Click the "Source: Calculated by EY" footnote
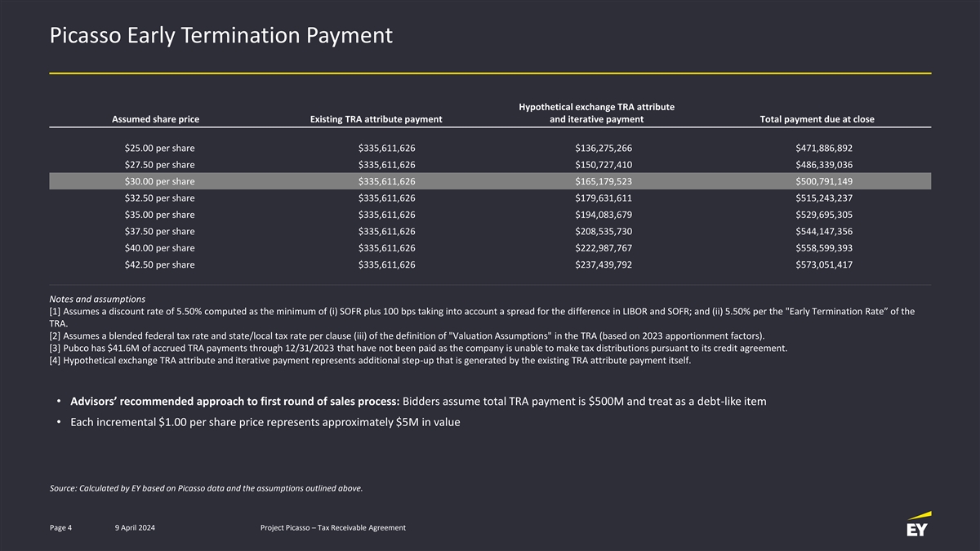The width and height of the screenshot is (980, 551). pyautogui.click(x=206, y=488)
